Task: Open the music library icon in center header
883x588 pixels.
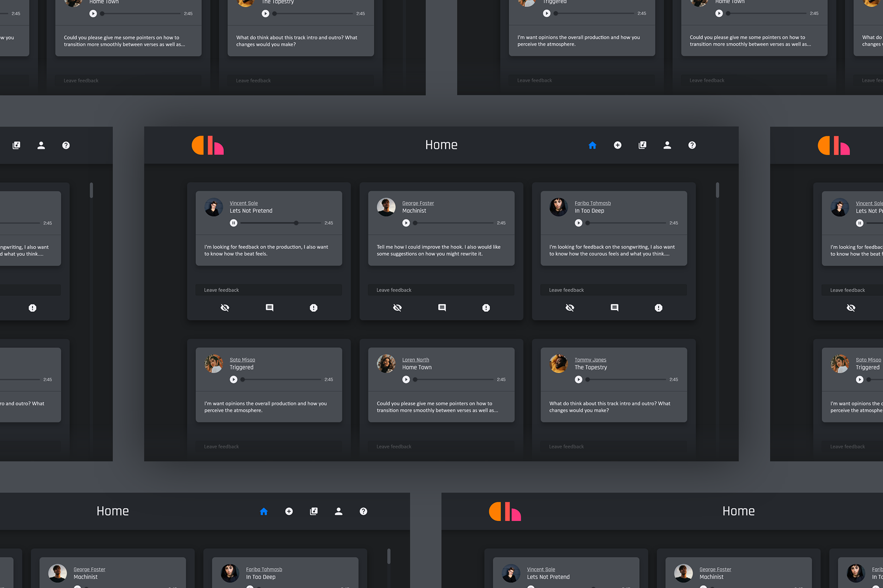Action: pos(642,145)
